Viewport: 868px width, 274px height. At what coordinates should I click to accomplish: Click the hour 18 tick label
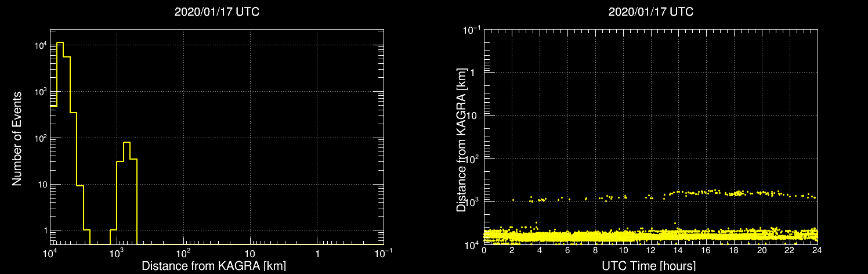(734, 250)
